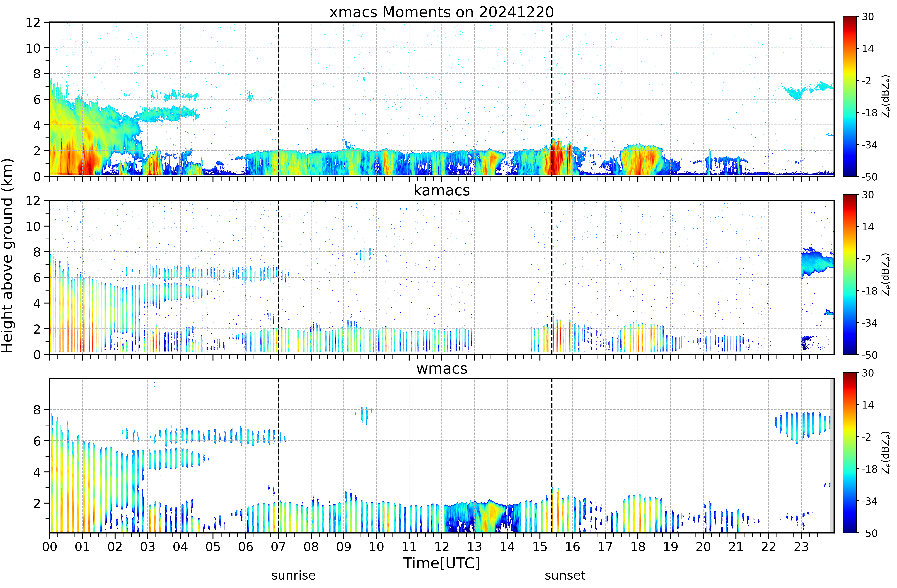897x588 pixels.
Task: Click the 'Height above ground (km)' axis label
Action: coord(7,256)
